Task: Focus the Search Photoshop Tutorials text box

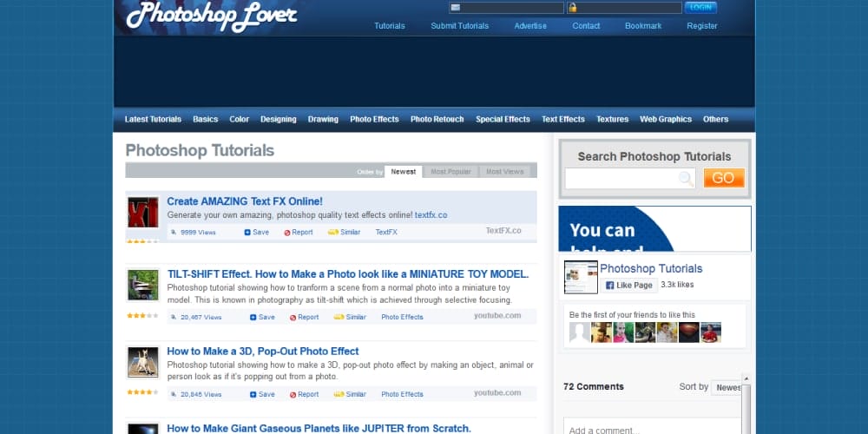Action: pyautogui.click(x=630, y=178)
